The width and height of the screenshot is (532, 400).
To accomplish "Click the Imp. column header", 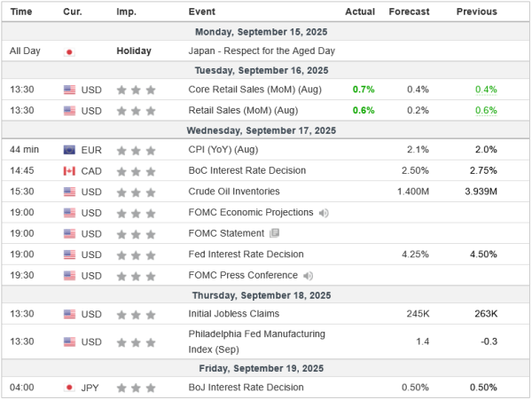I will [126, 12].
